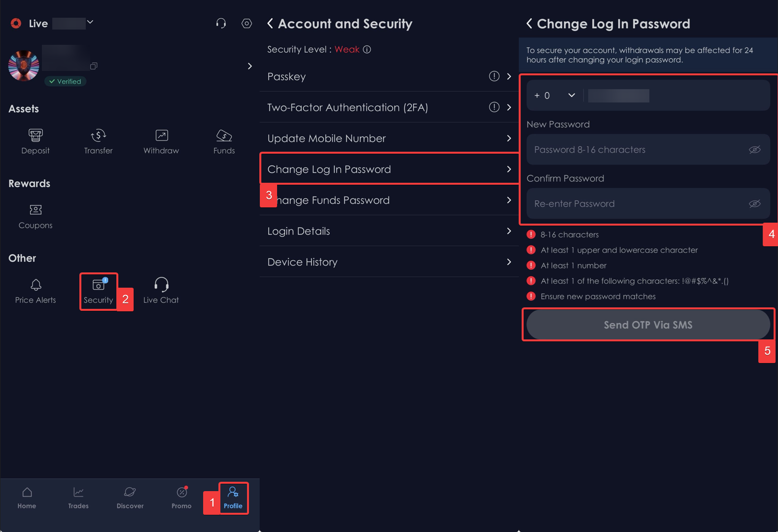
Task: Click the warning icon on 2FA row
Action: [x=494, y=107]
